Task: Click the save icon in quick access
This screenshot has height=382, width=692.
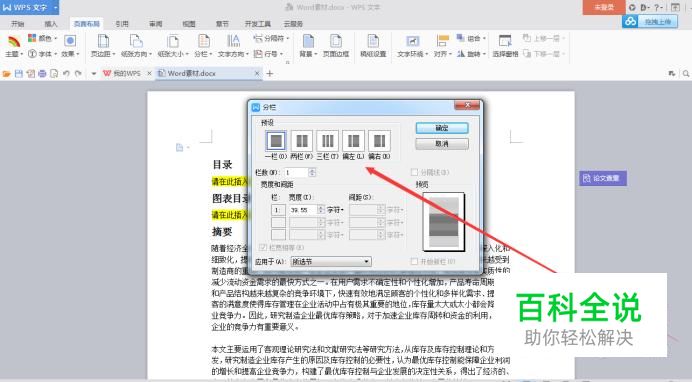Action: 19,74
